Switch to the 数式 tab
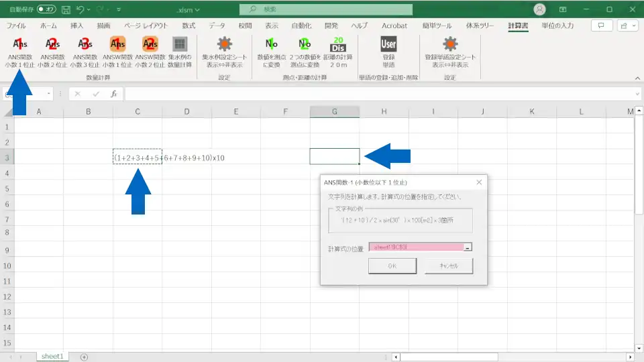Screen dimensions: 644x362 pos(189,25)
